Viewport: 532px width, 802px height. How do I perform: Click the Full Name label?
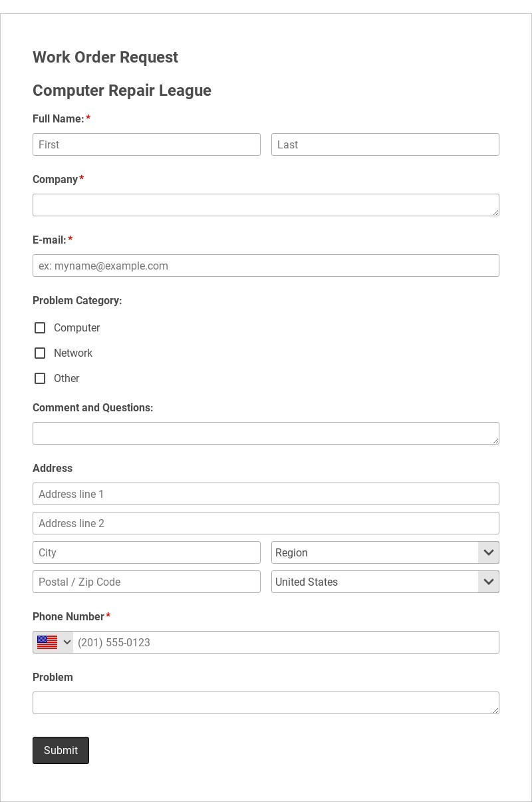click(59, 118)
